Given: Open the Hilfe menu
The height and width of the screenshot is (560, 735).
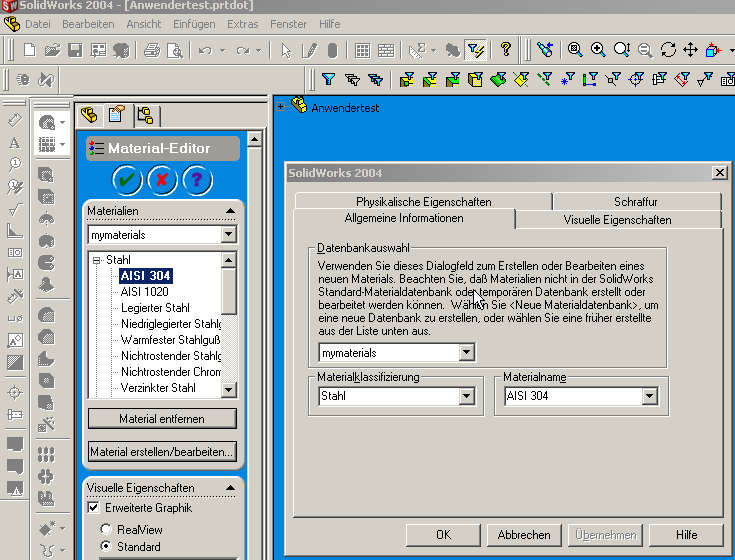Looking at the screenshot, I should pyautogui.click(x=330, y=24).
